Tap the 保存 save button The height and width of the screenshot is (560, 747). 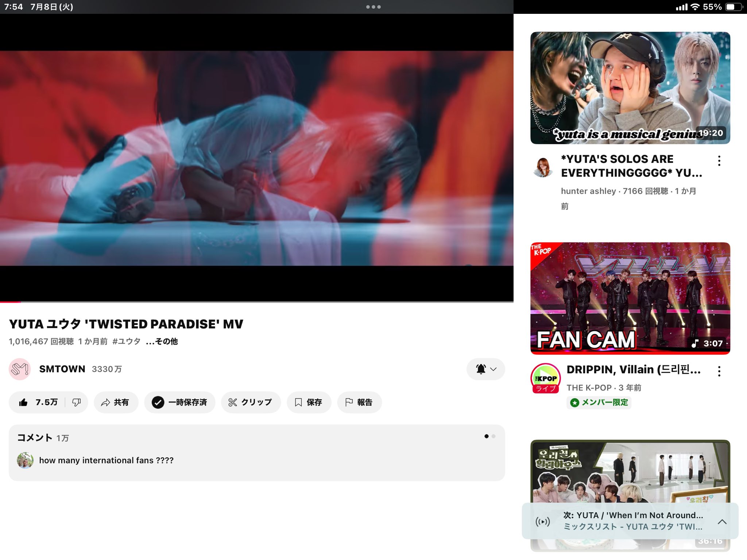pos(309,402)
